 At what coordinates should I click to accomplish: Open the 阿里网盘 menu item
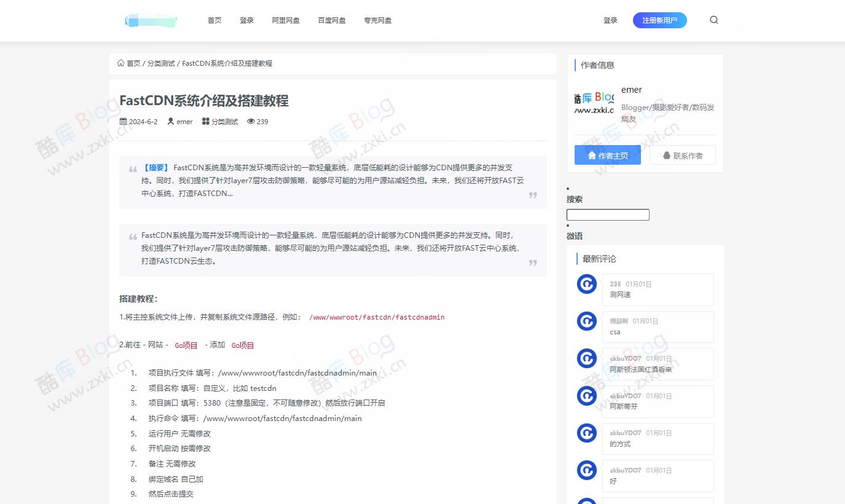coord(285,20)
